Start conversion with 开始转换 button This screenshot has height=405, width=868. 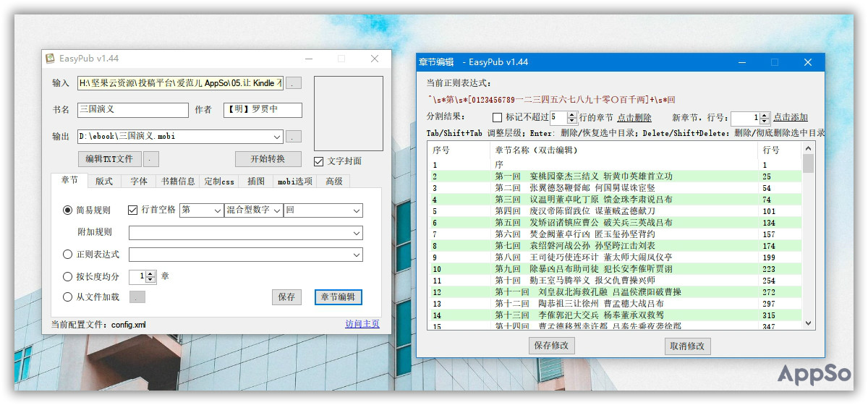point(268,159)
